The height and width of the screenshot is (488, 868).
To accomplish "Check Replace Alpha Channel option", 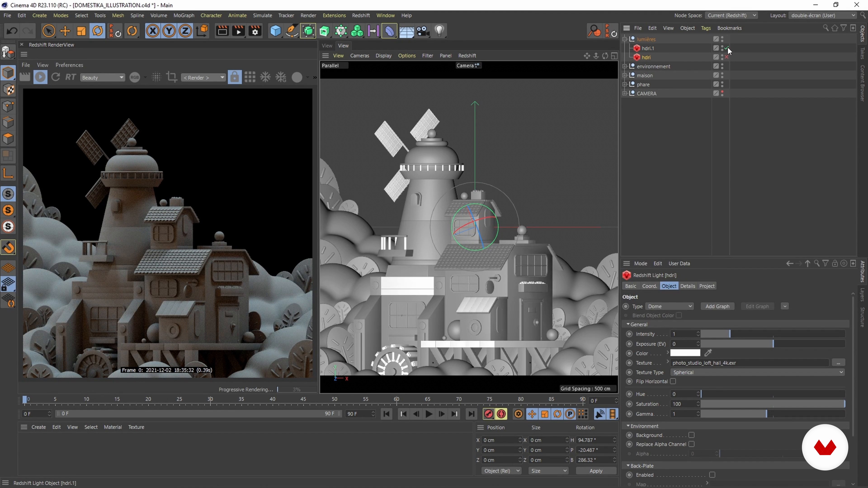I will click(x=691, y=444).
